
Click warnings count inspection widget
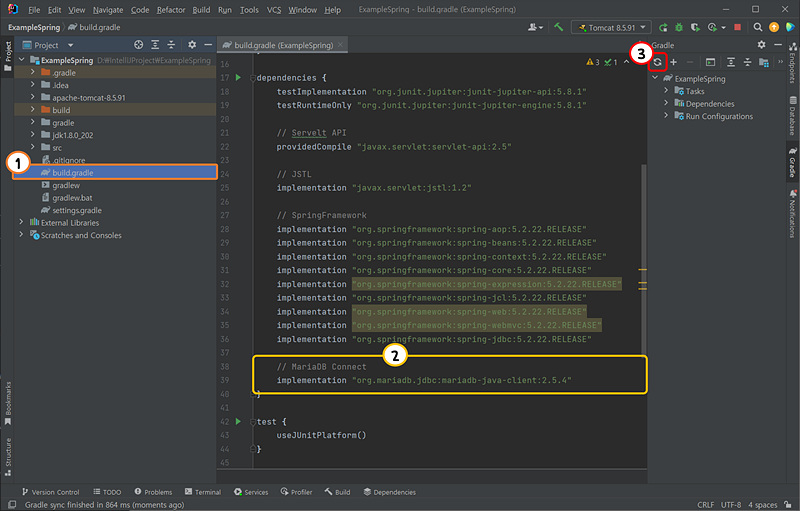593,62
